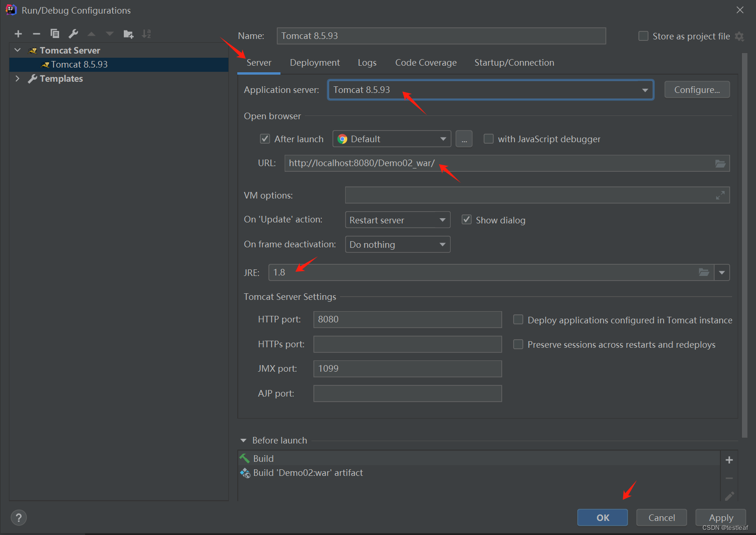Image resolution: width=756 pixels, height=535 pixels.
Task: Click the HTTPs port field
Action: coord(408,344)
